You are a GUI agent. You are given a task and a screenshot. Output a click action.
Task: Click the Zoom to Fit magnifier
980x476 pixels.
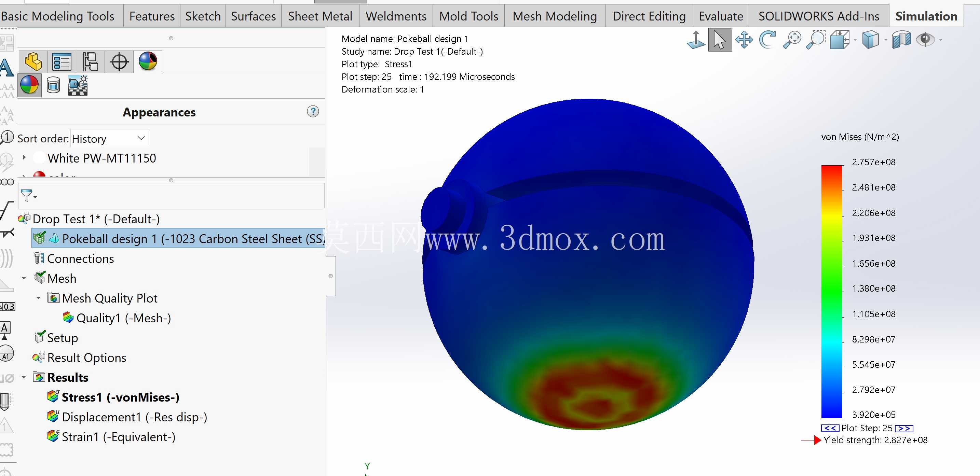point(792,40)
